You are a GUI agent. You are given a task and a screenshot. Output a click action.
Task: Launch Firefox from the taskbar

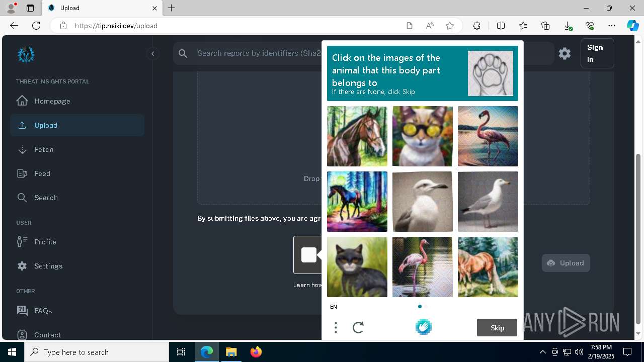tap(256, 352)
